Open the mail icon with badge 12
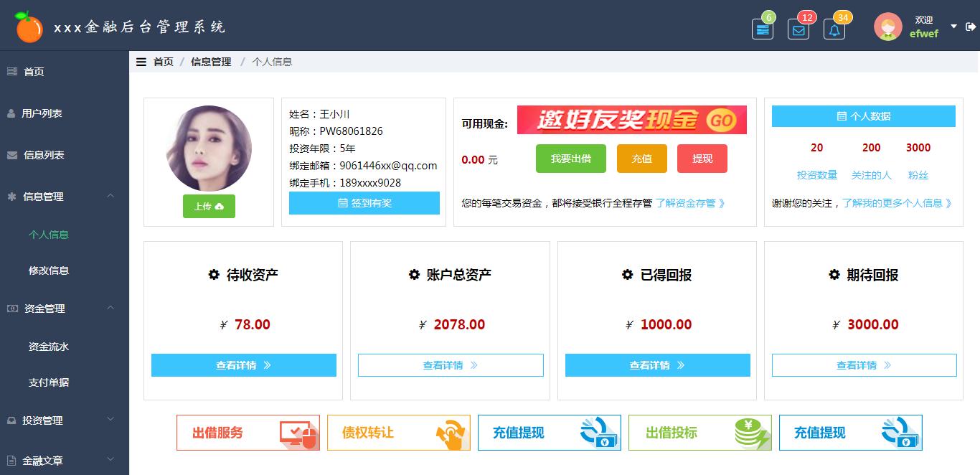The height and width of the screenshot is (475, 980). coord(798,29)
